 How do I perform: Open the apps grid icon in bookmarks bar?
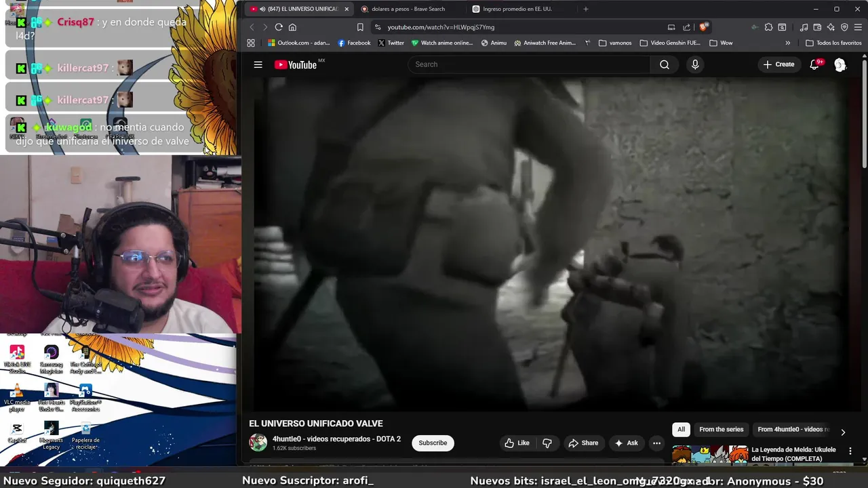click(251, 43)
